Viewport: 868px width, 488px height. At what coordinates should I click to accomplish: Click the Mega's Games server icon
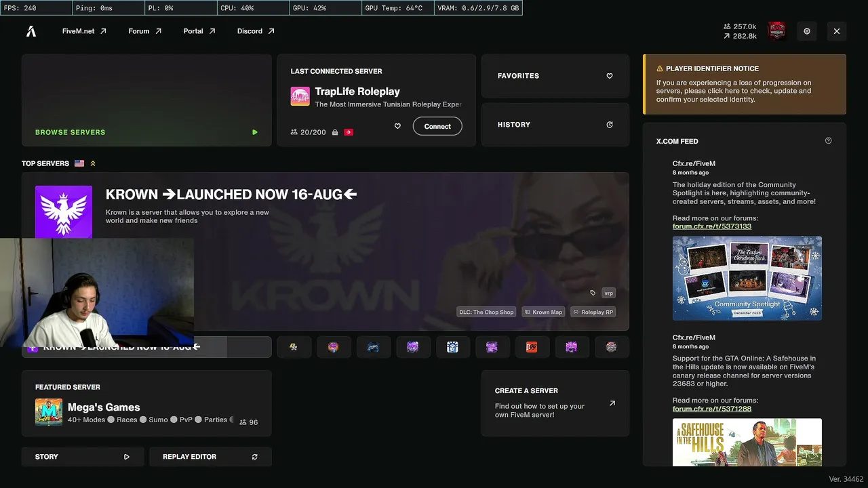coord(49,412)
